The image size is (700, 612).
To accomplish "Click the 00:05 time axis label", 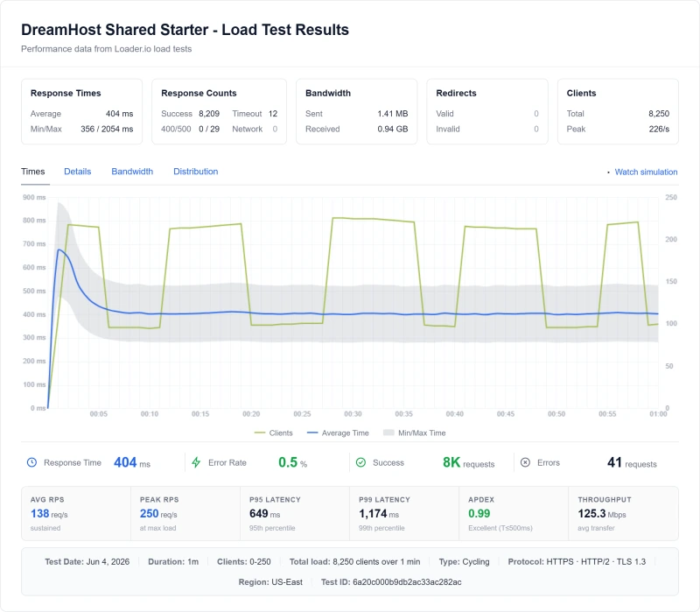I will (x=99, y=414).
